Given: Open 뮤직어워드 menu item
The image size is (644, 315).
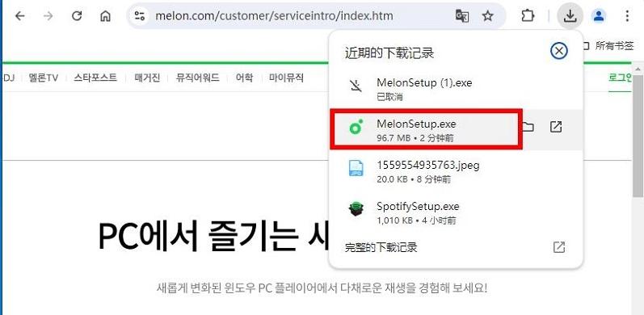Looking at the screenshot, I should click(x=197, y=78).
